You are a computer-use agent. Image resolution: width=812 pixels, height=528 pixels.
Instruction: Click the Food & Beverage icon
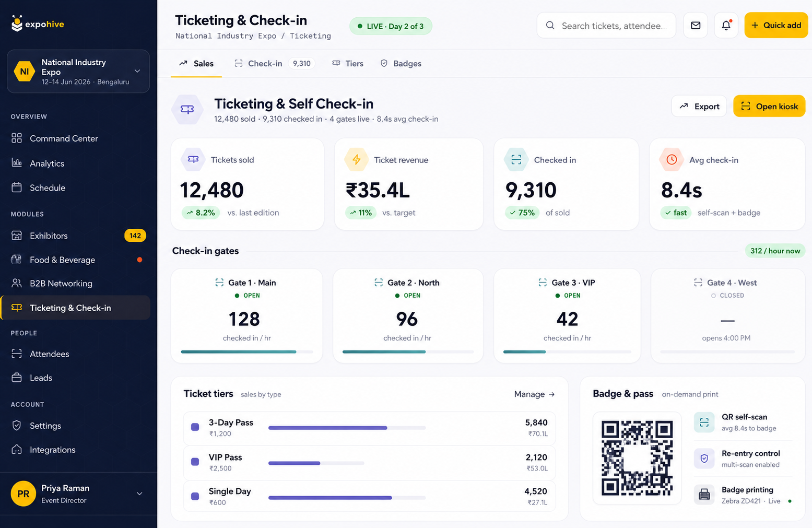point(17,260)
